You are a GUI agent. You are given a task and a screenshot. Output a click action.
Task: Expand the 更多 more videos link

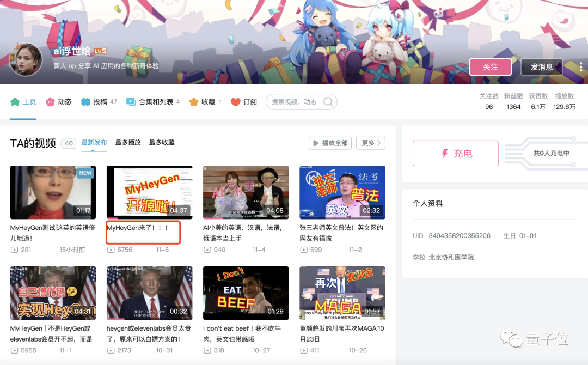[x=371, y=143]
